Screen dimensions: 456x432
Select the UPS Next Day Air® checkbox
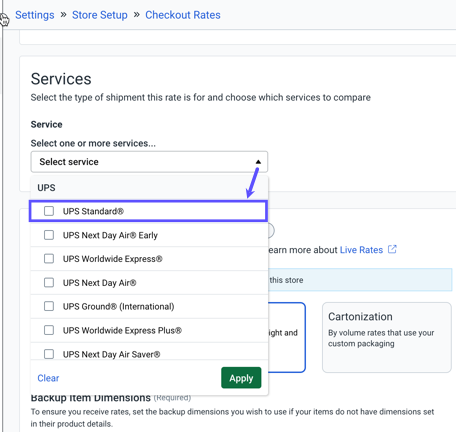tap(49, 283)
